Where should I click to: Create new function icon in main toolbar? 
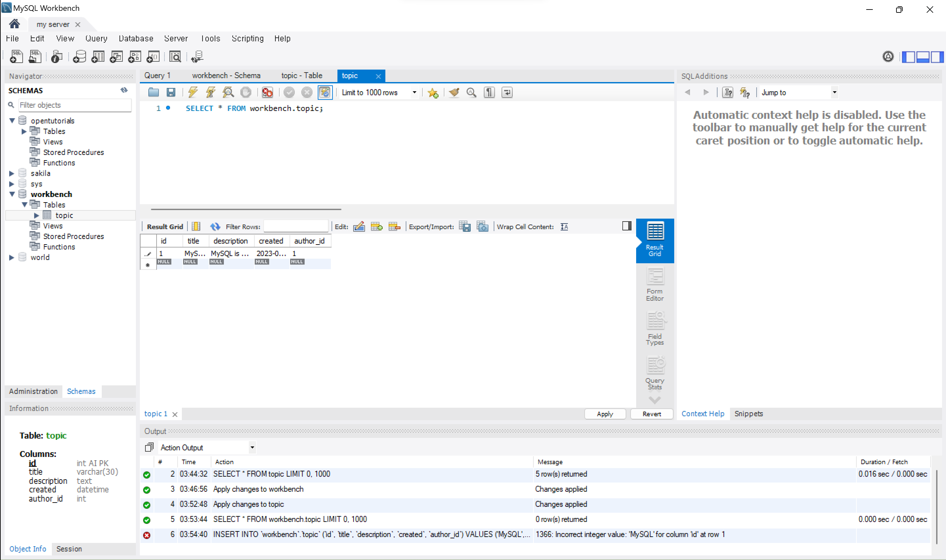tap(153, 56)
